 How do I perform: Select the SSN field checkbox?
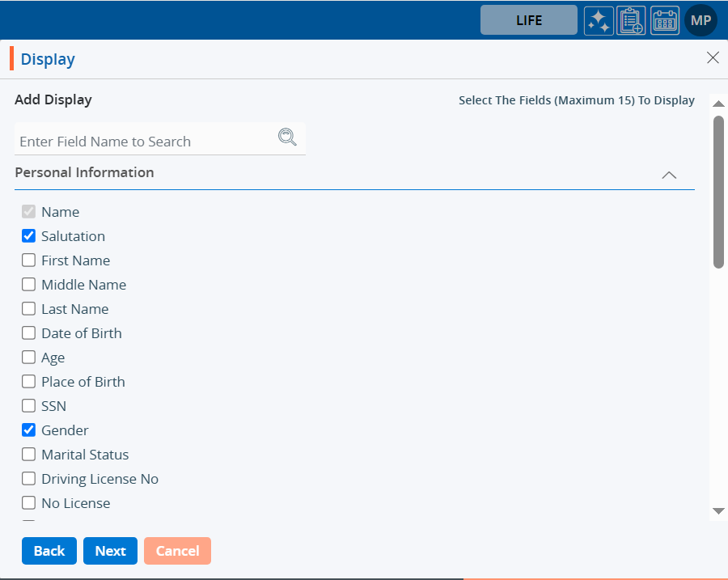(x=29, y=406)
